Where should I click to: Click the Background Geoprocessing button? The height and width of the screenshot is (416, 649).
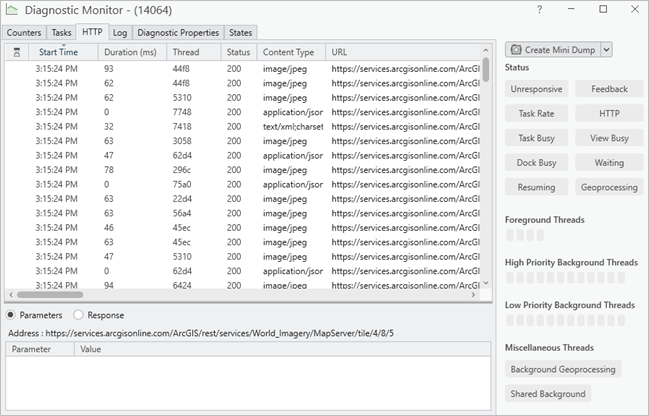[563, 369]
